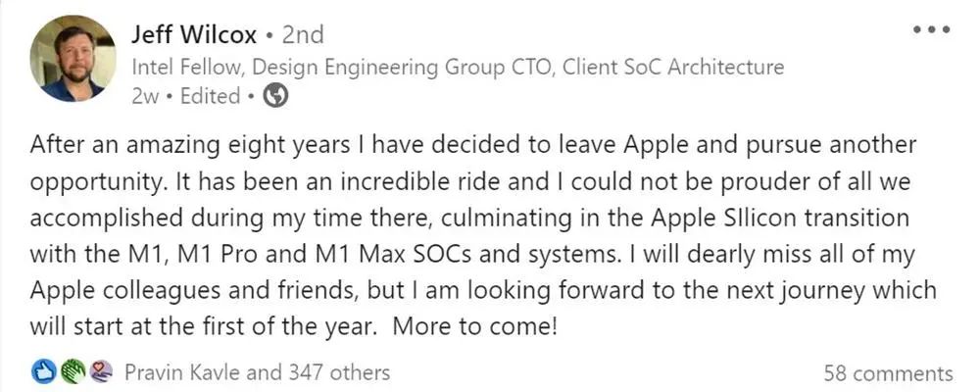Open the Jeff Wilcox profile name link
Viewport: 980px width, 392px height.
[195, 34]
